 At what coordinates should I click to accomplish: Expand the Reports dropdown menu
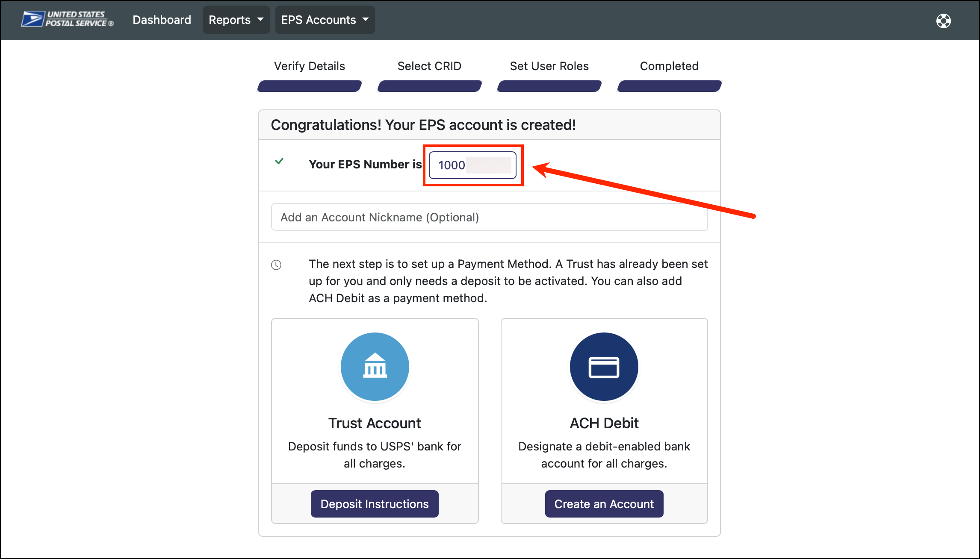click(x=236, y=20)
